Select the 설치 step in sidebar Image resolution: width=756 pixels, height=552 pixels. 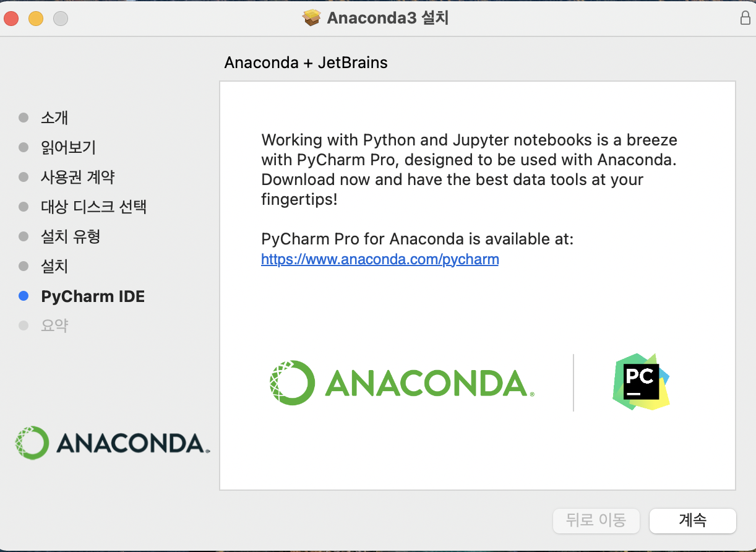point(54,266)
